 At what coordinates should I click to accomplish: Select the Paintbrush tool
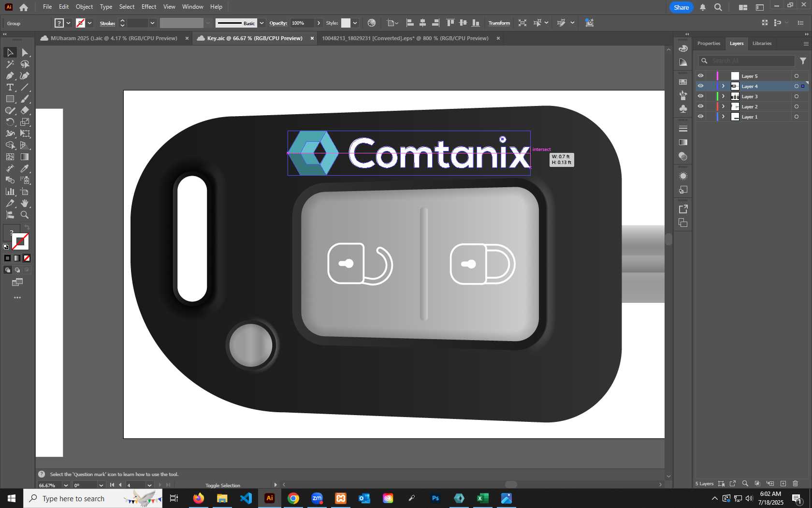pyautogui.click(x=25, y=99)
